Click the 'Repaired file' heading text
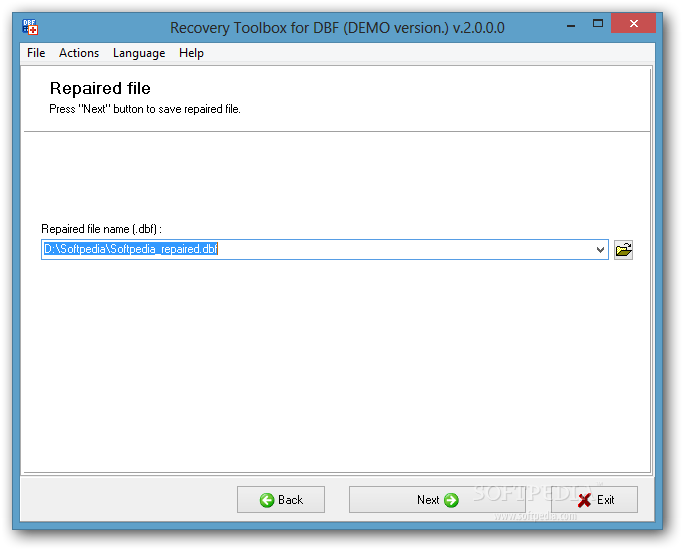 click(x=100, y=88)
